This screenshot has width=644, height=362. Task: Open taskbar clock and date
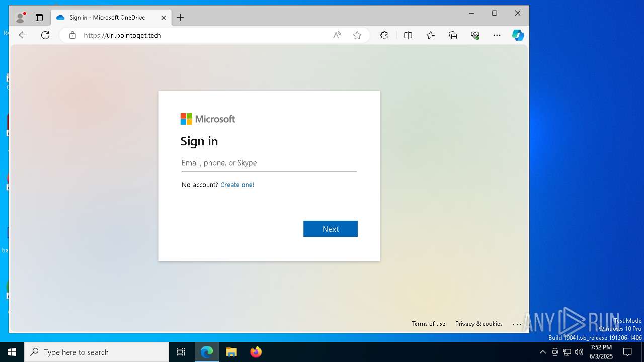click(601, 352)
